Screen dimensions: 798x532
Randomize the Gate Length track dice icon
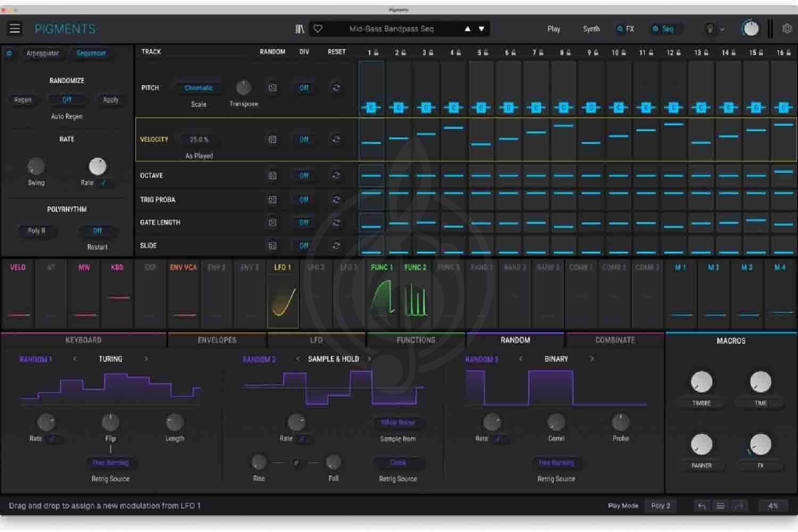[272, 222]
